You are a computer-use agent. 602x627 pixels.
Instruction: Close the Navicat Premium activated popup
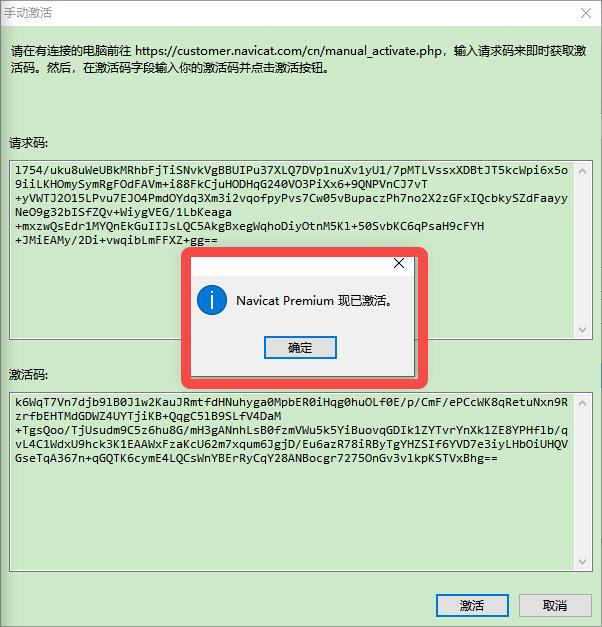coord(399,263)
